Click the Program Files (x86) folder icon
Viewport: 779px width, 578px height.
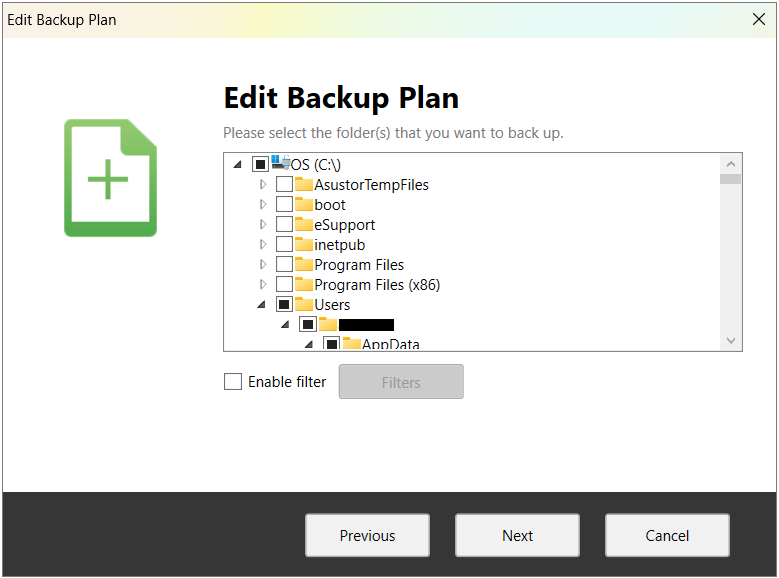304,284
